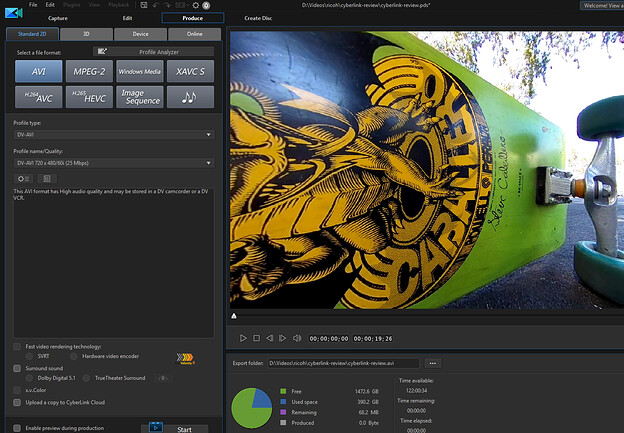Viewport: 624px width, 433px height.
Task: Select the AVI file format
Action: click(x=39, y=71)
